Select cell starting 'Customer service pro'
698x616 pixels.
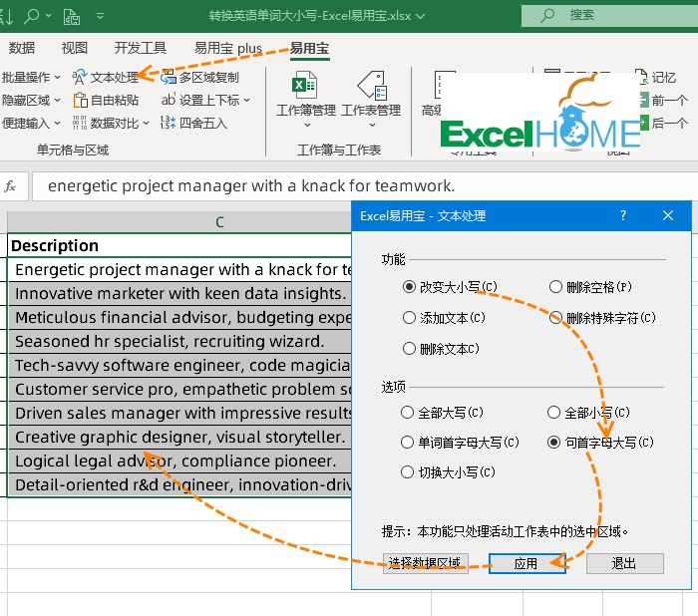point(179,390)
